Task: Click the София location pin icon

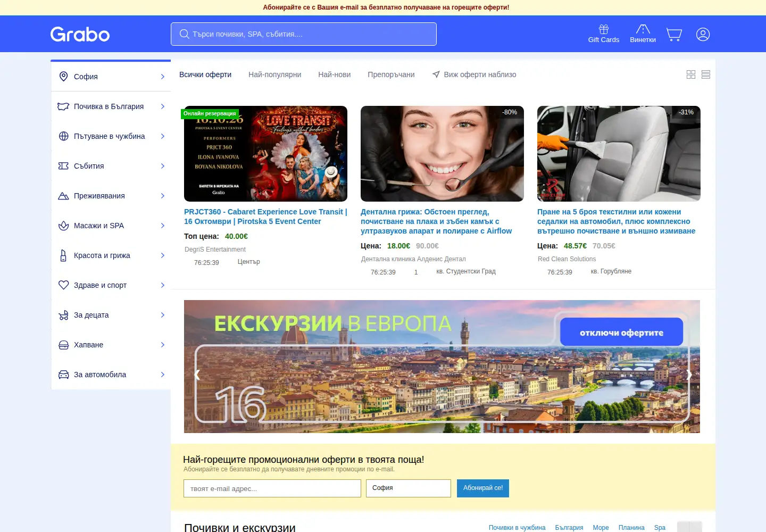Action: tap(63, 77)
